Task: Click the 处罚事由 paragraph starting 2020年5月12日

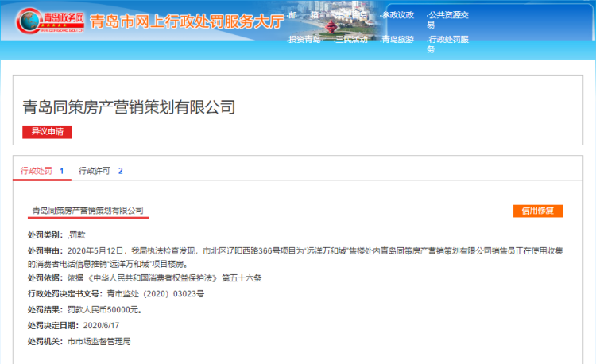Action: [x=295, y=258]
